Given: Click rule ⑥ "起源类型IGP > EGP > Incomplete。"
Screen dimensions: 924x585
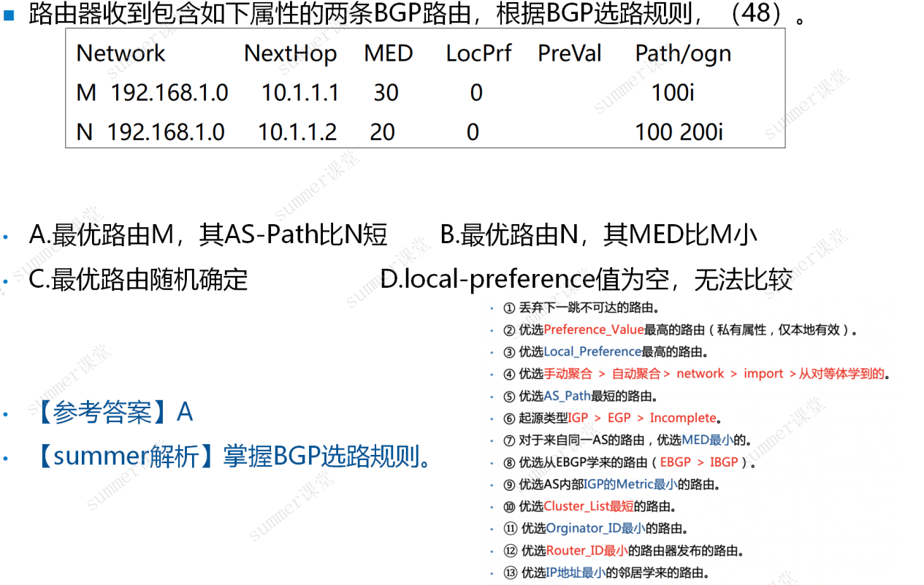Looking at the screenshot, I should click(613, 418).
